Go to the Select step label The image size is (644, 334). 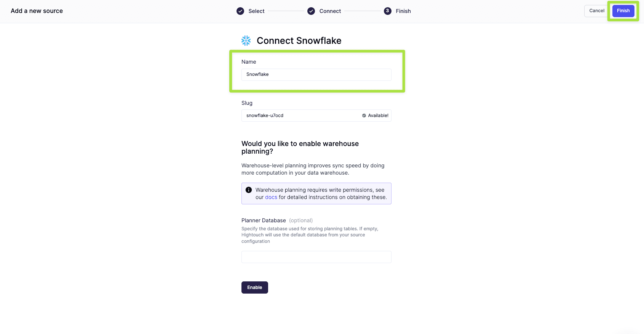pyautogui.click(x=256, y=11)
